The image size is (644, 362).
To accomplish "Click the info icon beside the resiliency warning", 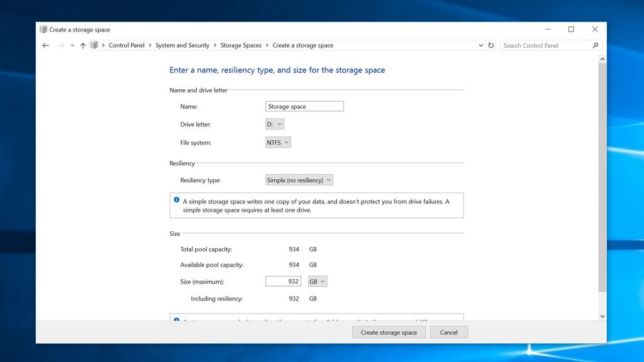I will tap(177, 199).
